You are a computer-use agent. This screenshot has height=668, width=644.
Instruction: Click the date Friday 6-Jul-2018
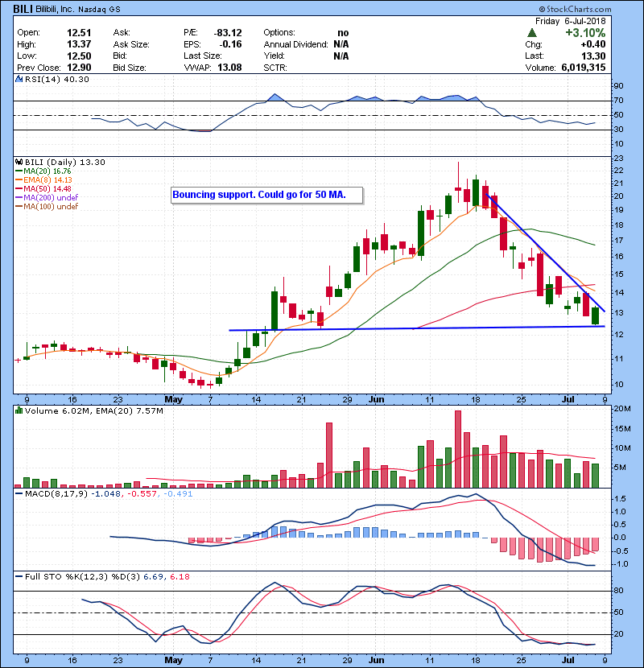[570, 21]
